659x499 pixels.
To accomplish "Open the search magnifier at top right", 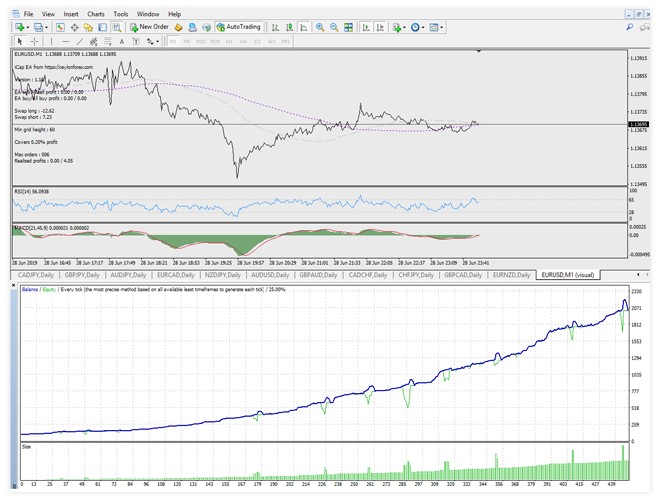I will point(630,27).
